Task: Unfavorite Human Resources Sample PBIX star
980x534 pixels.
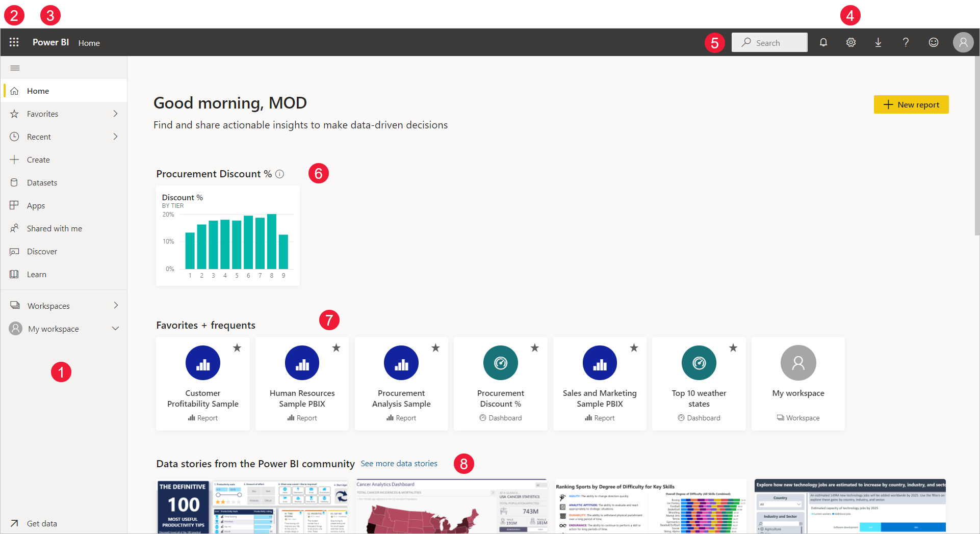Action: coord(337,348)
